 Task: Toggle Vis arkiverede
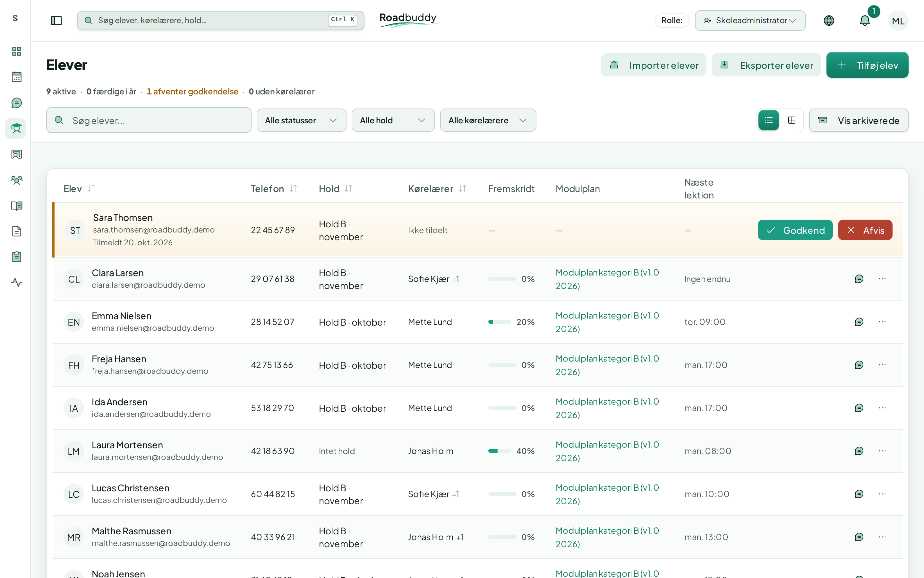859,120
